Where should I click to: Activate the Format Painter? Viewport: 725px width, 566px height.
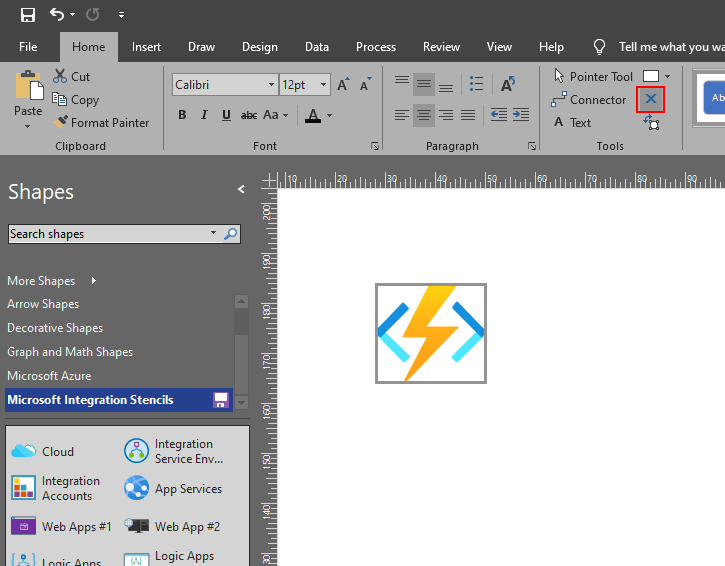coord(101,123)
